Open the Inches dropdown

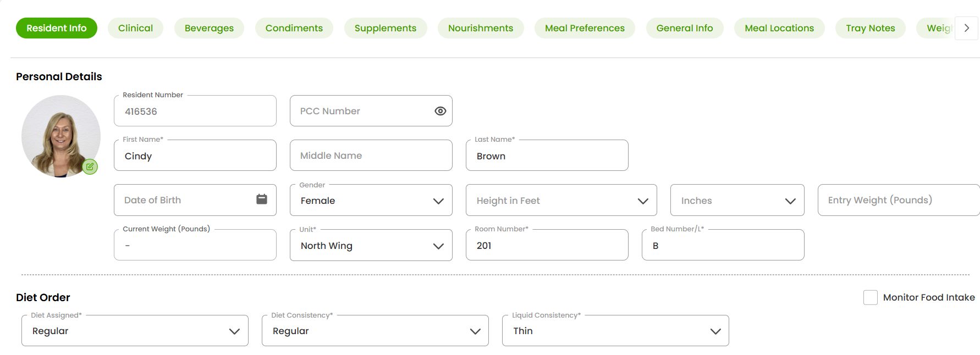(x=737, y=201)
